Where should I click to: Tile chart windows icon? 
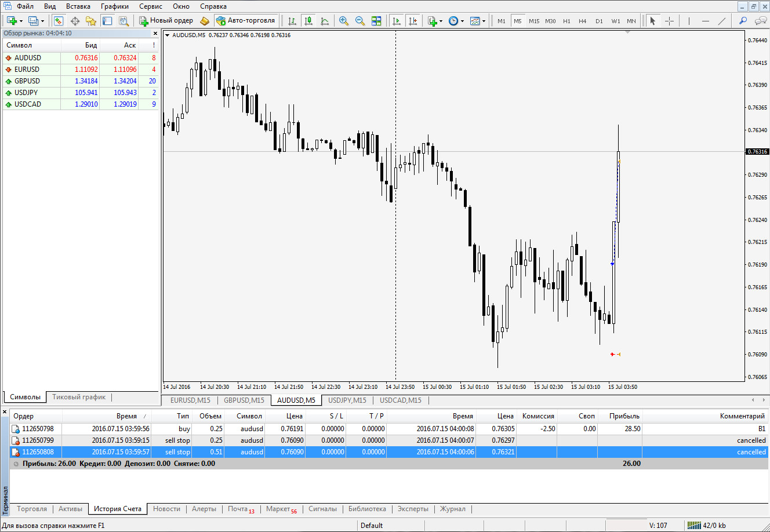(376, 21)
